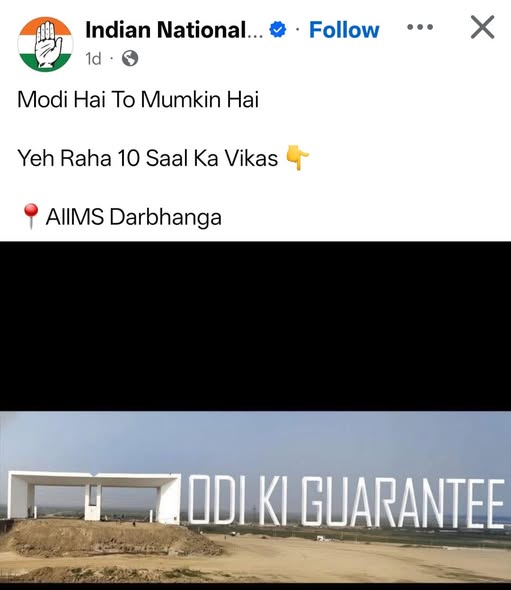511x590 pixels.
Task: Click the red pushpin emoji
Action: pyautogui.click(x=30, y=216)
